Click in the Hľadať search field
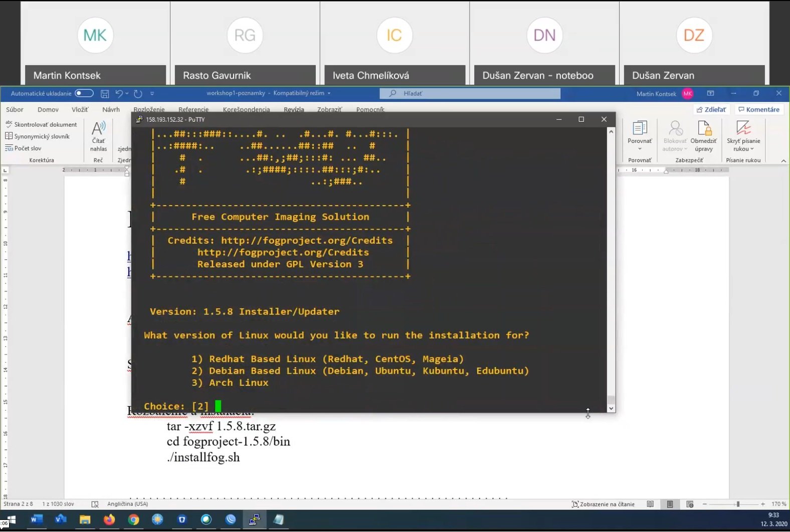 point(470,93)
